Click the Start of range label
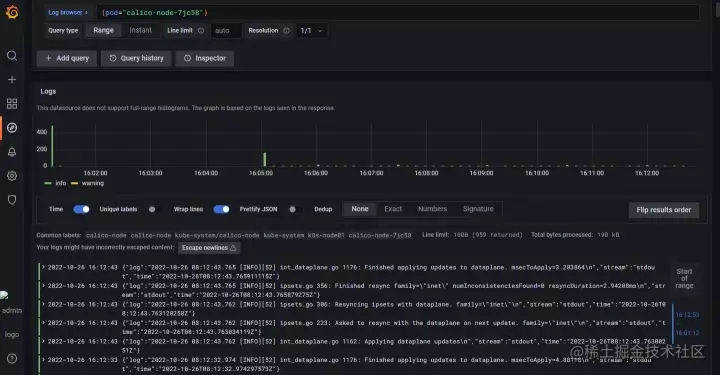Viewport: 720px width, 375px height. coord(684,279)
